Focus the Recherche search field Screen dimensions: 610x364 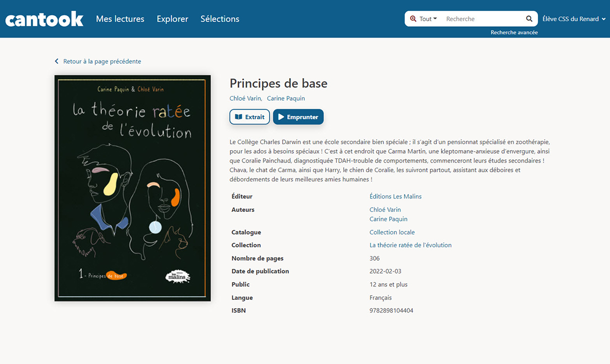point(483,19)
